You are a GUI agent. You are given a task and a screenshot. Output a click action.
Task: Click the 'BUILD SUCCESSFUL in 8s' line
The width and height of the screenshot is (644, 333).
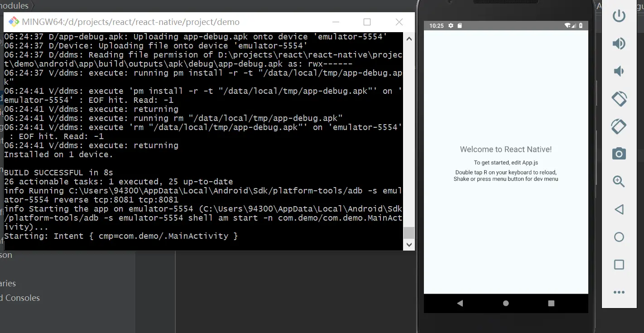pos(58,173)
